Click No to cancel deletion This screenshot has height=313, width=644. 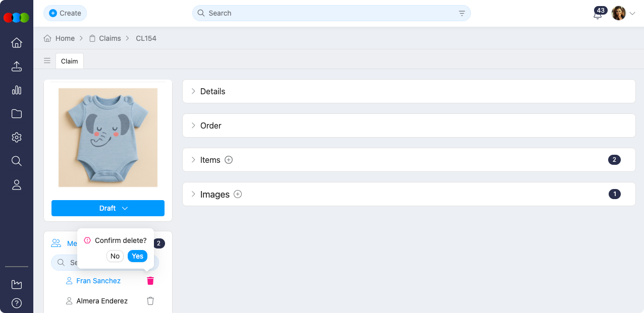(115, 256)
